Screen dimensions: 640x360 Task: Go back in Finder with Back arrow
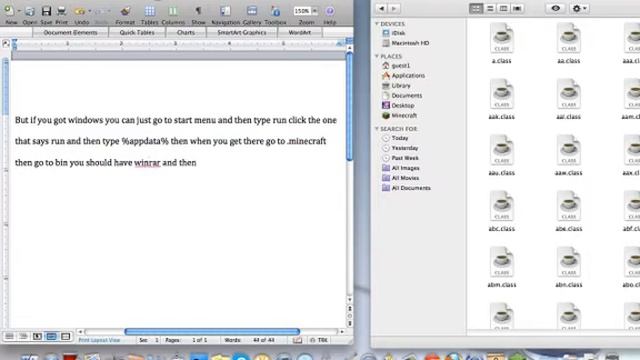coord(381,8)
